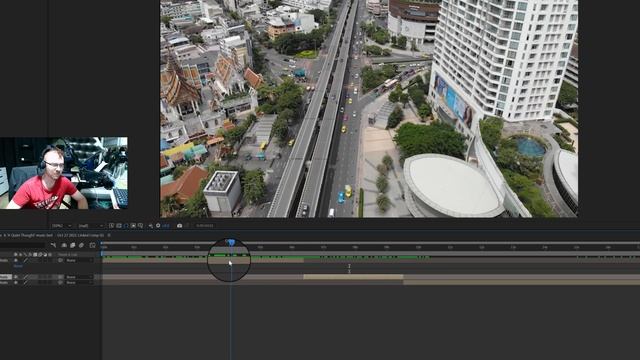Click the Motion Blur column header icon

tap(40, 255)
